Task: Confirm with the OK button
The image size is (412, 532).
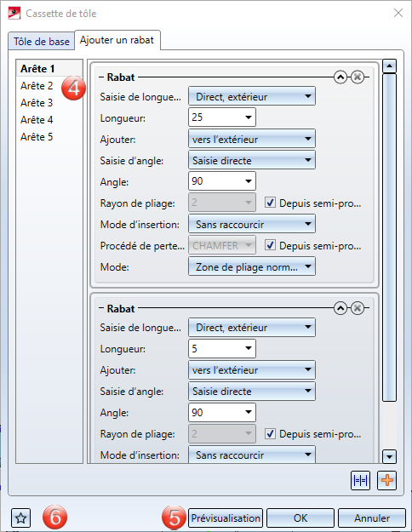Action: (x=300, y=518)
